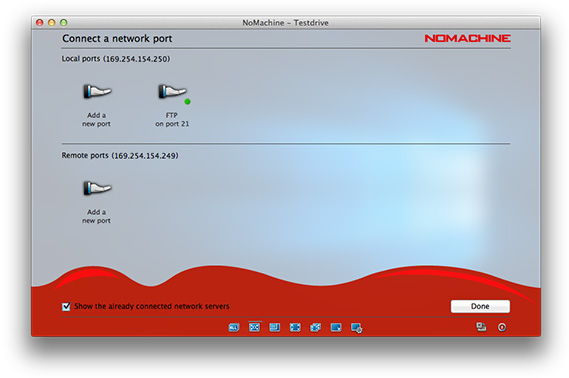Viewport: 569px width, 378px height.
Task: Click the fifth blue toolbar screen icon
Action: point(315,327)
